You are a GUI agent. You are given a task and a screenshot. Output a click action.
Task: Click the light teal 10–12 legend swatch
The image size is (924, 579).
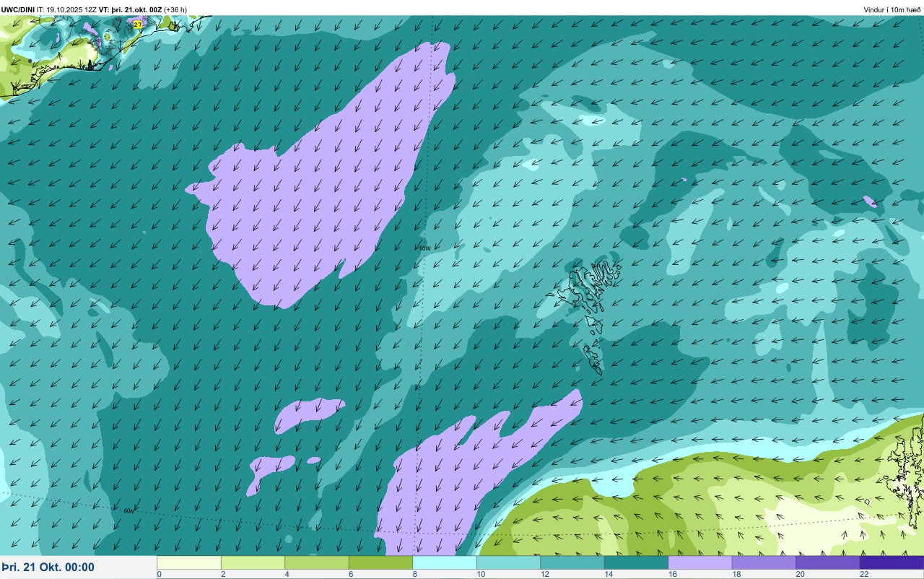click(508, 562)
